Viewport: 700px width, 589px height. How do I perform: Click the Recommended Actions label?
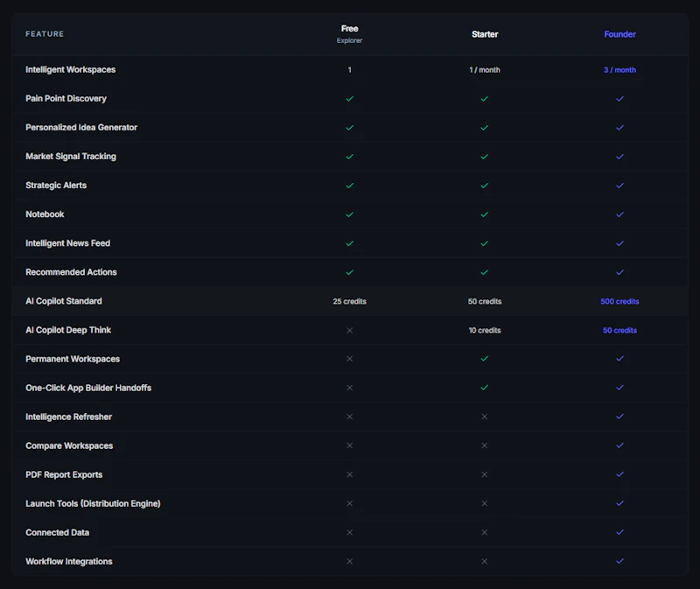pyautogui.click(x=72, y=272)
